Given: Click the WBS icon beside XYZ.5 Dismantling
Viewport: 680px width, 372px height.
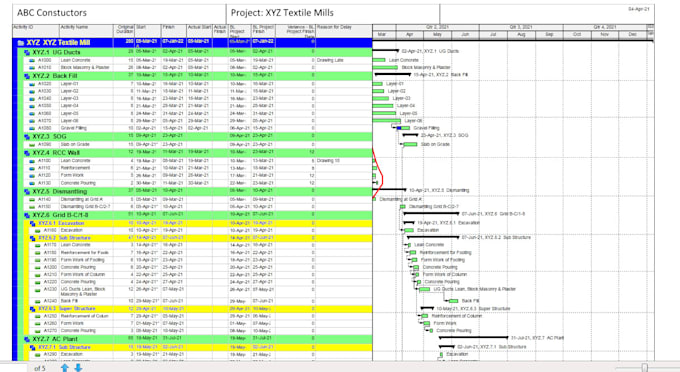Looking at the screenshot, I should (27, 191).
